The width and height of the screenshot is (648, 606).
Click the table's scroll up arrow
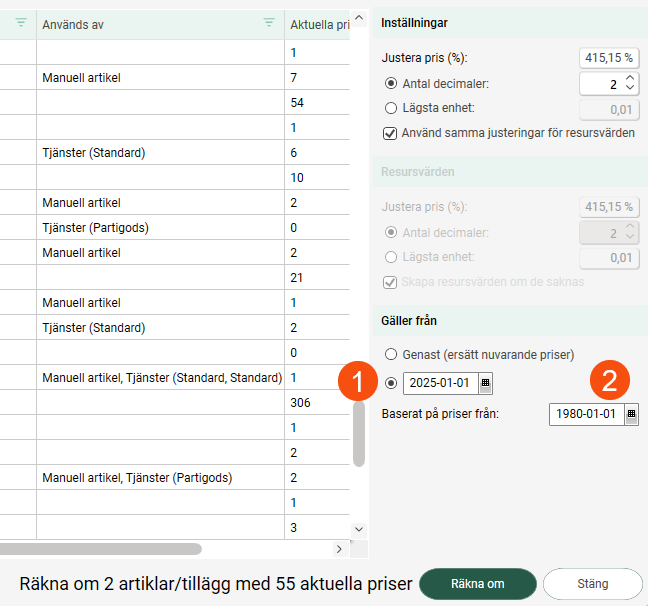tap(359, 18)
